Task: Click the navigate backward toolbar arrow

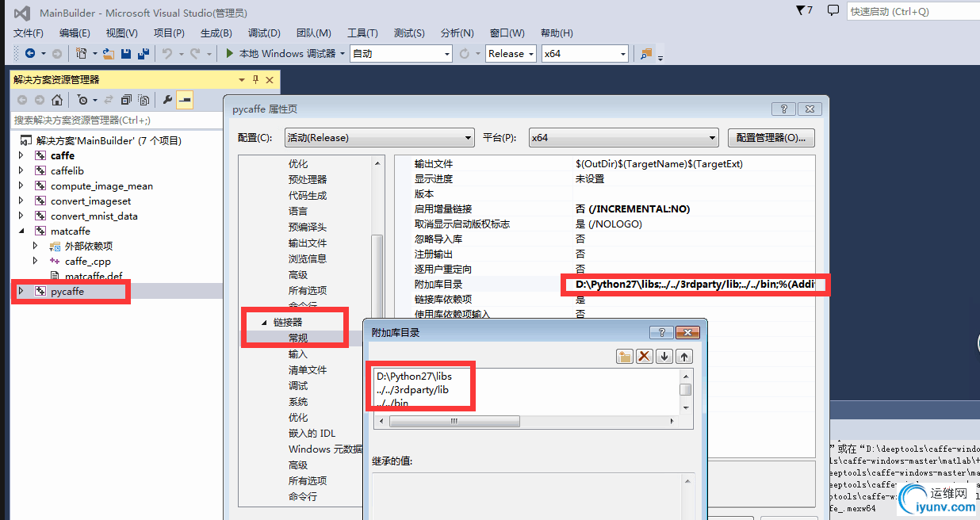Action: tap(30, 53)
